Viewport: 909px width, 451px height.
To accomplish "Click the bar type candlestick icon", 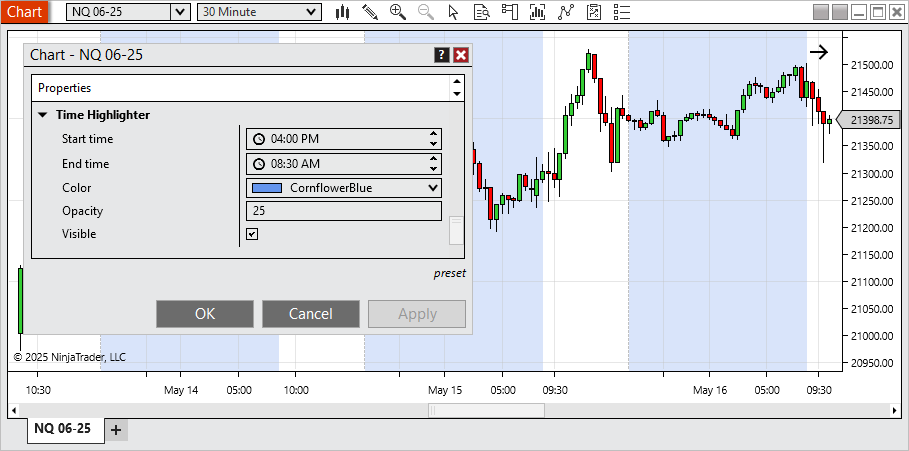I will pos(343,12).
